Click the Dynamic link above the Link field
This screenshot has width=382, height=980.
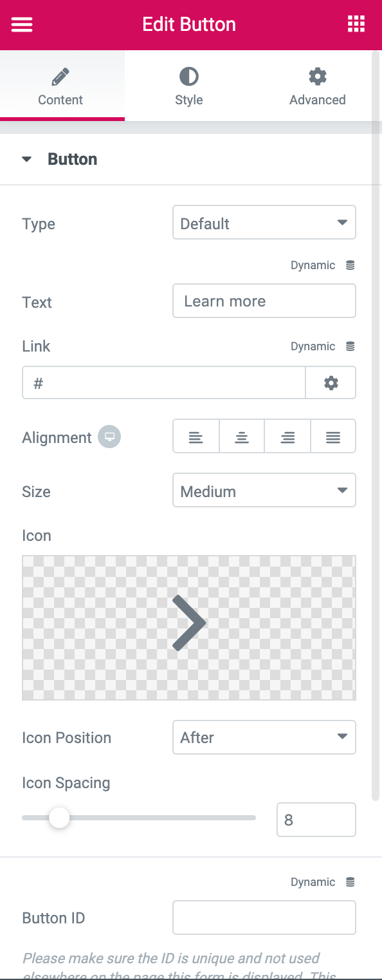pyautogui.click(x=313, y=346)
